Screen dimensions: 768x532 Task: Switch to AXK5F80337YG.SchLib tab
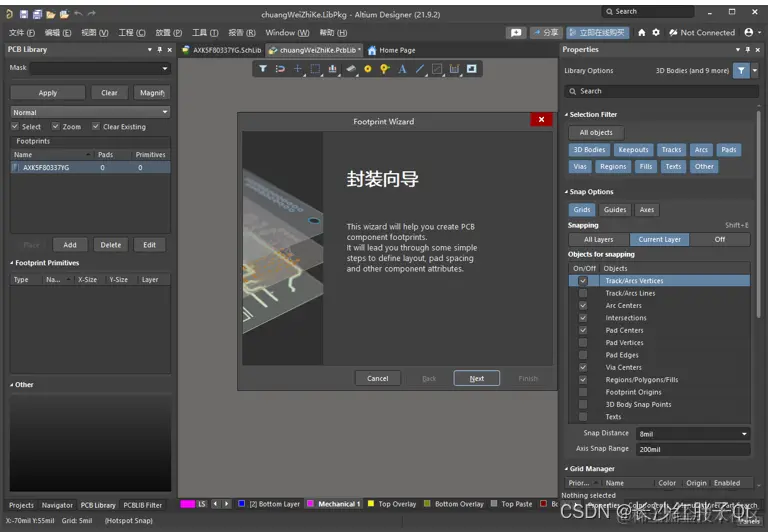pos(221,50)
